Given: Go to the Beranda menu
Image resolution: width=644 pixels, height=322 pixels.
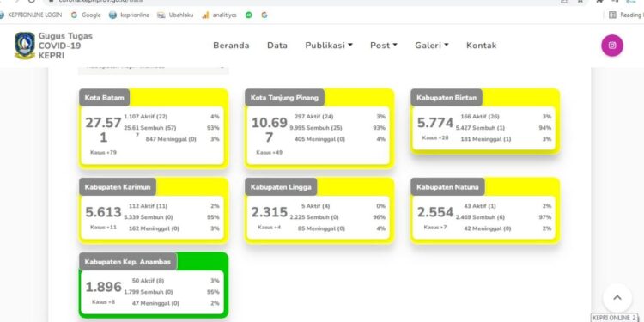Looking at the screenshot, I should (x=231, y=46).
